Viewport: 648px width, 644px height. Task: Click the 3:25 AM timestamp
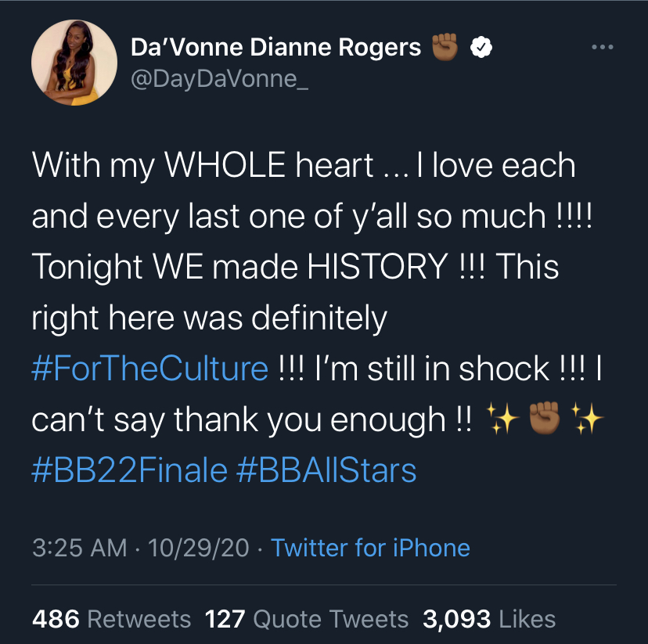point(80,548)
